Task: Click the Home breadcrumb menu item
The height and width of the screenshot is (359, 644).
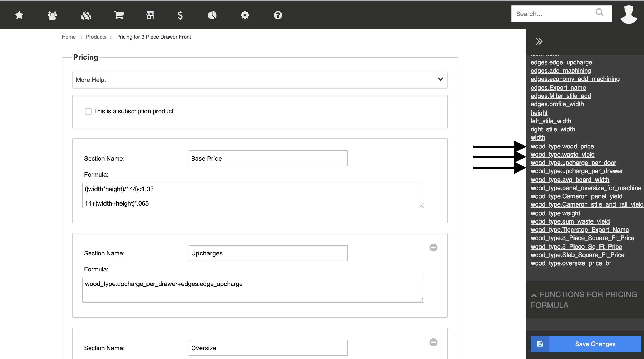Action: [x=68, y=37]
